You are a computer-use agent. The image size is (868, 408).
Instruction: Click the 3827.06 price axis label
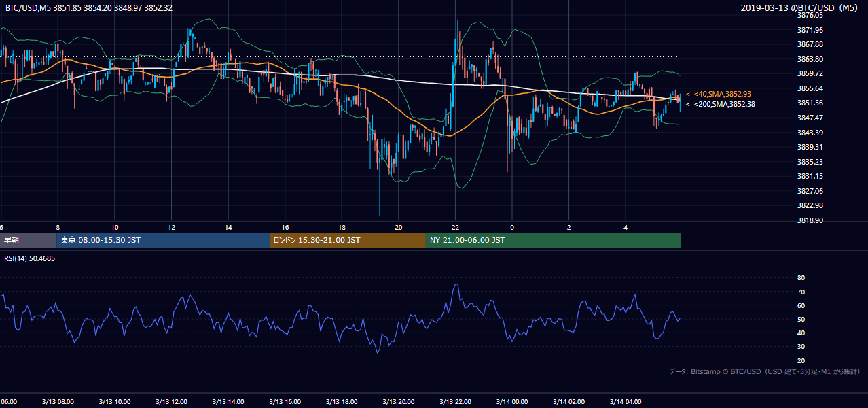(x=810, y=191)
